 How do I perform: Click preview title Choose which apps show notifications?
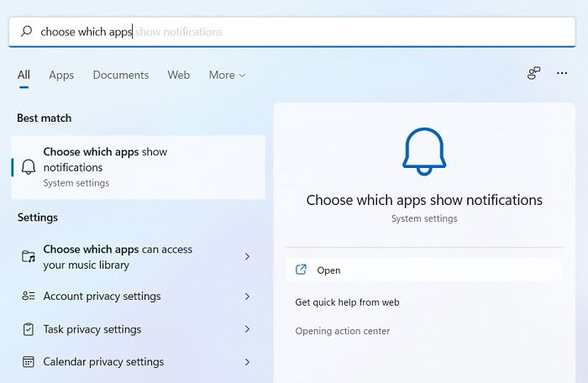(x=424, y=200)
